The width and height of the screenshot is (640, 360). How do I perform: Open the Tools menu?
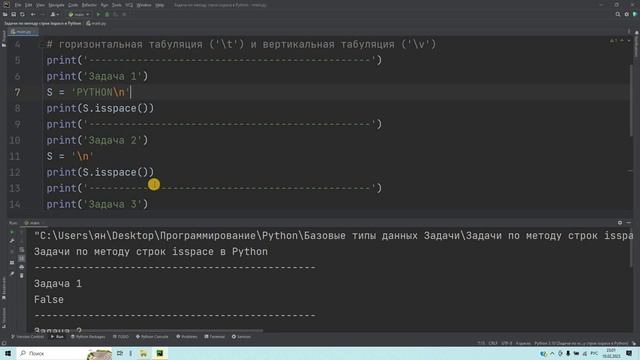(x=117, y=5)
